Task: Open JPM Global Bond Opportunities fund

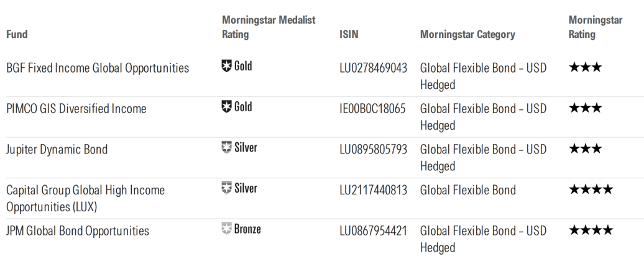Action: pos(78,230)
